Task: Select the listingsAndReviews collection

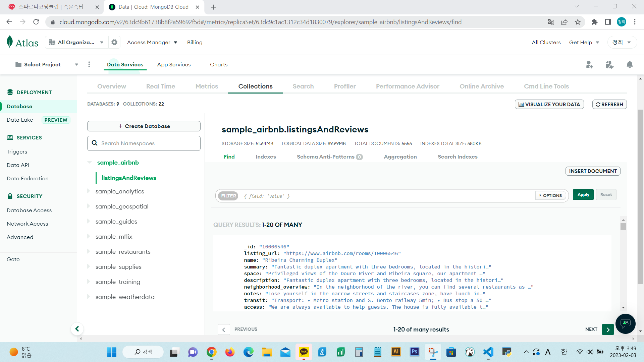Action: [129, 178]
